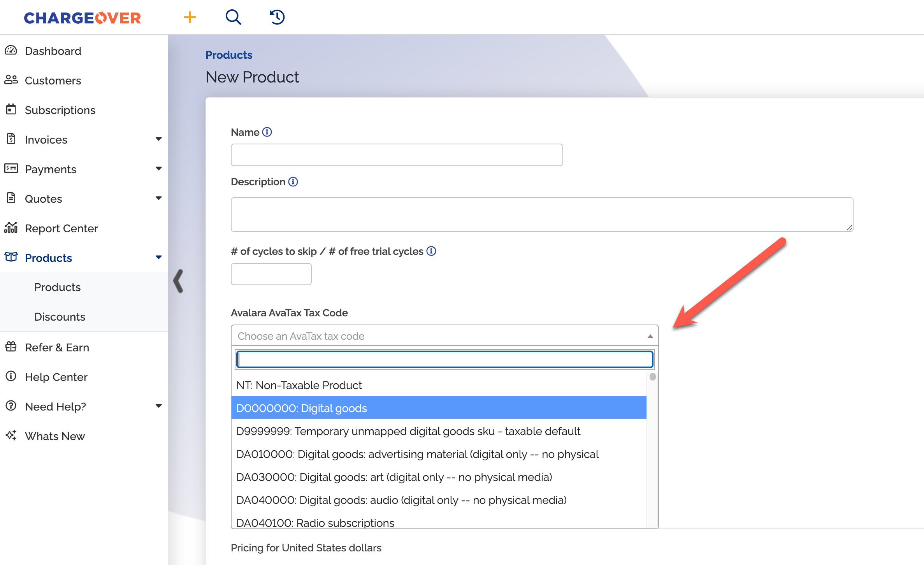Click the orange plus quick-add icon
Image resolution: width=924 pixels, height=565 pixels.
pos(190,17)
